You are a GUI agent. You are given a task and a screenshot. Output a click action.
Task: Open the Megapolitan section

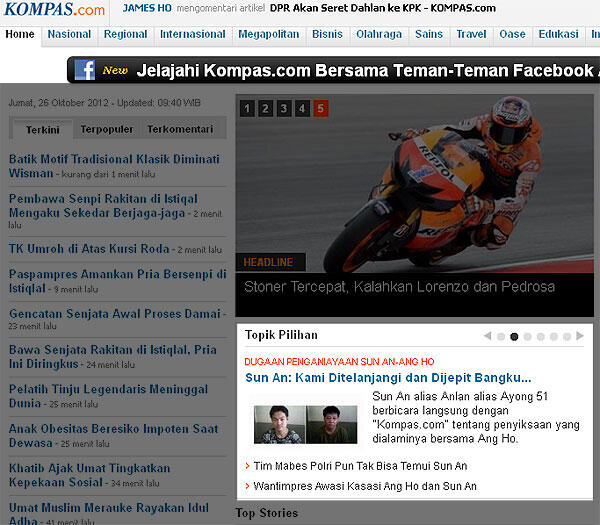pyautogui.click(x=269, y=34)
